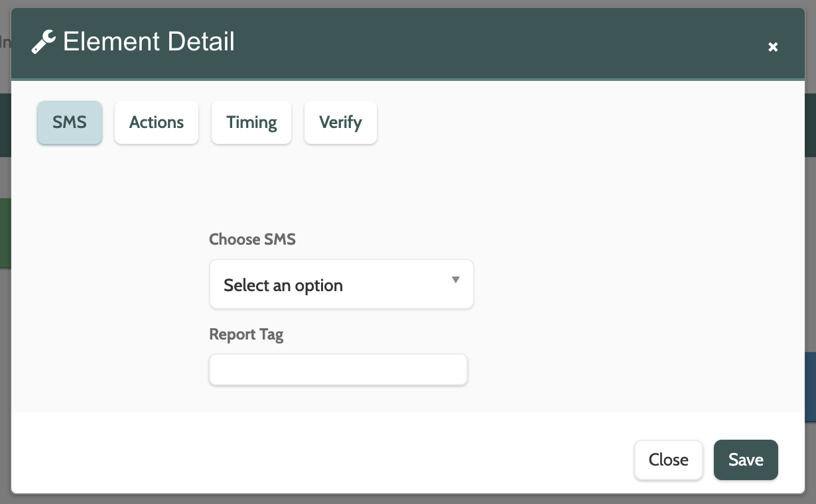Select the Verify tab
Viewport: 816px width, 504px height.
tap(340, 123)
